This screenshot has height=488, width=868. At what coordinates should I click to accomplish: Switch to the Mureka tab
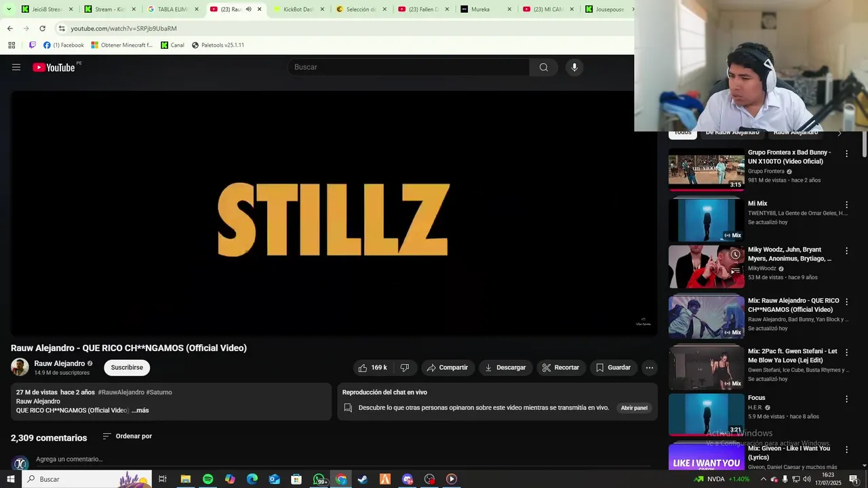pos(485,9)
